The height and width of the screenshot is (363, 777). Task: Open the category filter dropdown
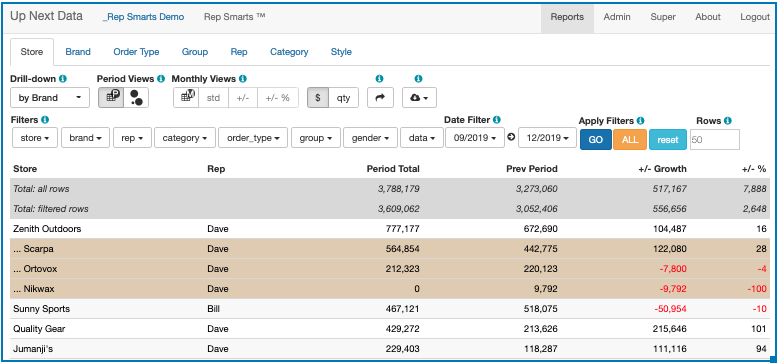[x=185, y=138]
